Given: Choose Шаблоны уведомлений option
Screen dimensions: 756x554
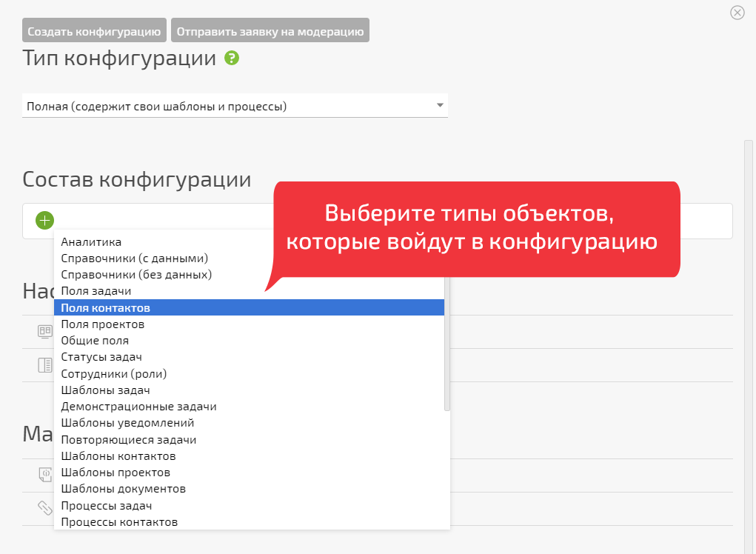Looking at the screenshot, I should (x=250, y=424).
